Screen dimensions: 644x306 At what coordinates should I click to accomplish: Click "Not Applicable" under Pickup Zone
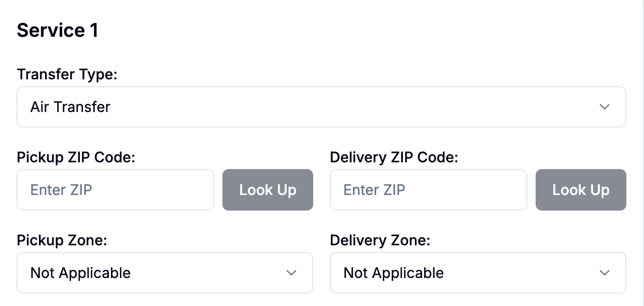point(80,273)
